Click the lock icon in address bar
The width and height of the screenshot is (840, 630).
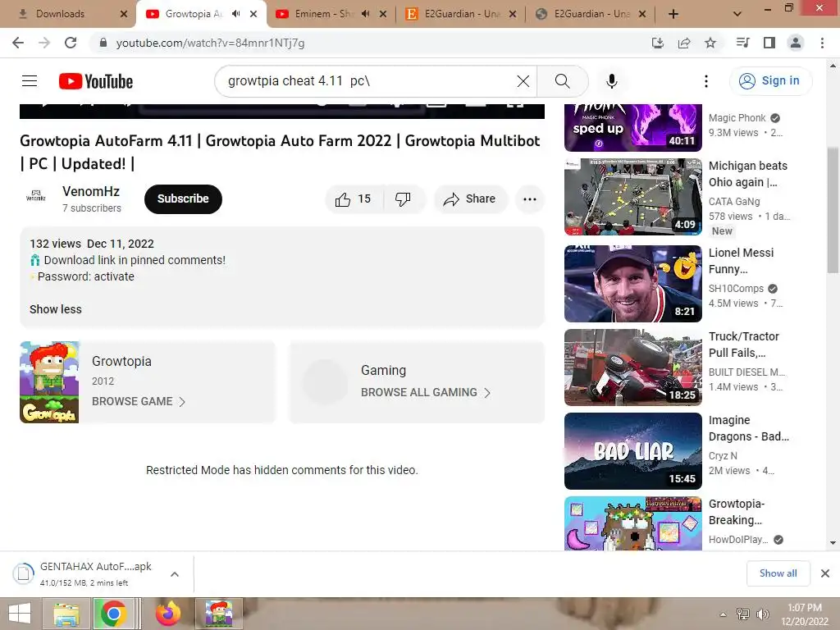(103, 43)
